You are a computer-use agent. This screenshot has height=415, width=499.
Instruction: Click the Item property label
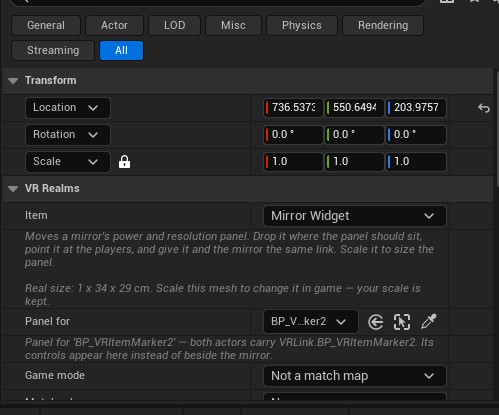(x=36, y=216)
